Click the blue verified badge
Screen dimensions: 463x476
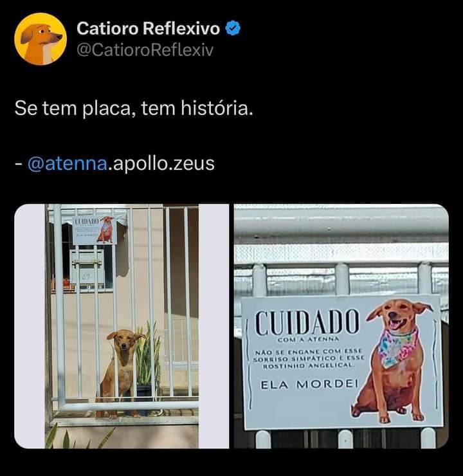coord(233,28)
